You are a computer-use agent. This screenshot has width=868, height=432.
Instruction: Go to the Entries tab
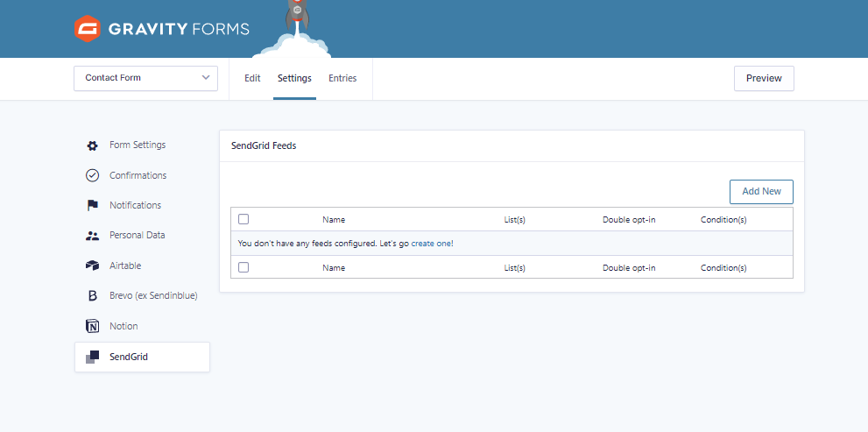tap(342, 78)
